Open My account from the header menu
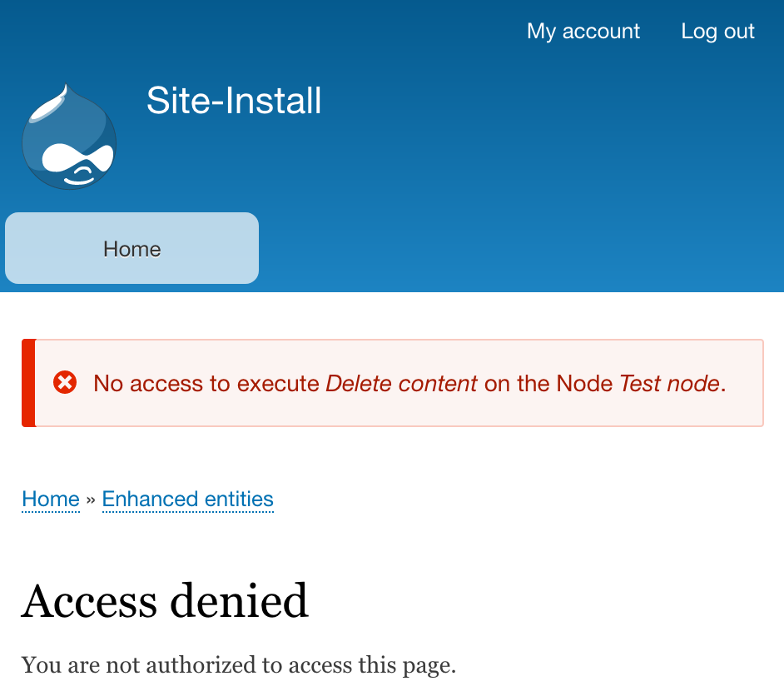Viewport: 784px width, 691px height. 583,31
